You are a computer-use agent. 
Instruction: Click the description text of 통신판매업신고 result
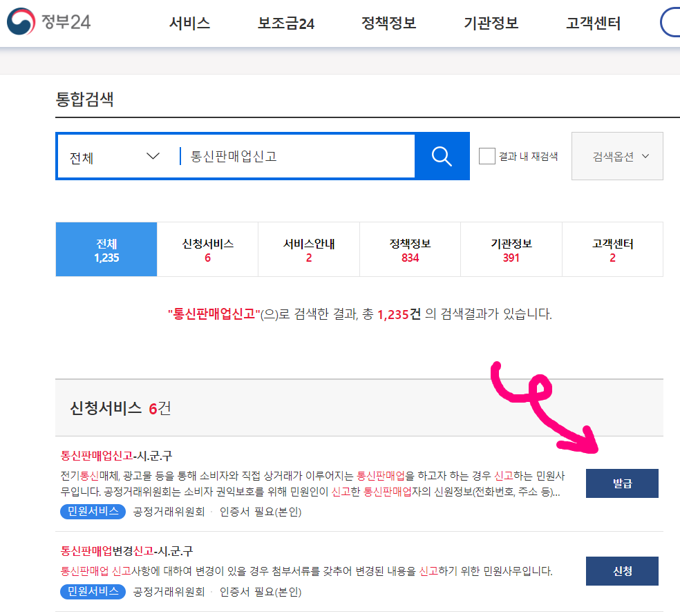[x=312, y=484]
